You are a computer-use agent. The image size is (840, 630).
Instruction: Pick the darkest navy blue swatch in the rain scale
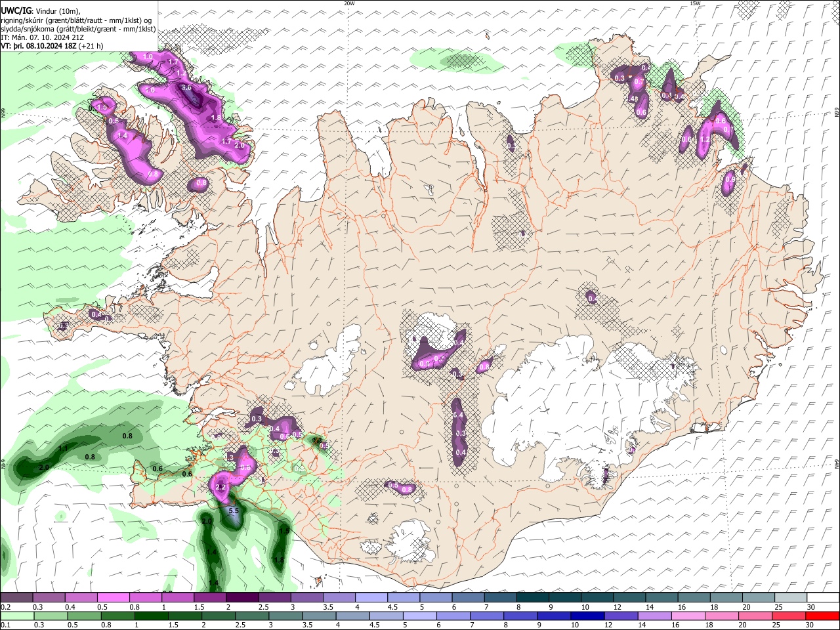[586, 616]
